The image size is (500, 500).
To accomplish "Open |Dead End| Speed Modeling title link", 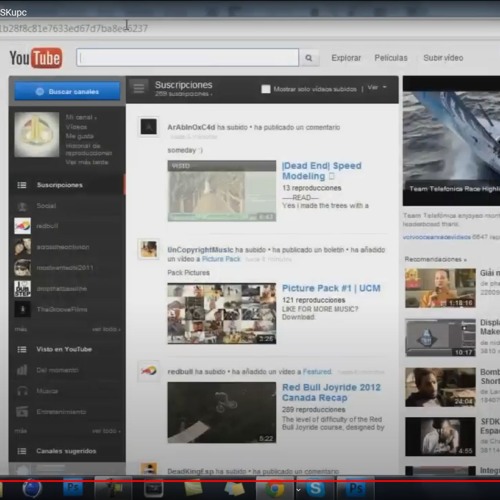I will 322,171.
